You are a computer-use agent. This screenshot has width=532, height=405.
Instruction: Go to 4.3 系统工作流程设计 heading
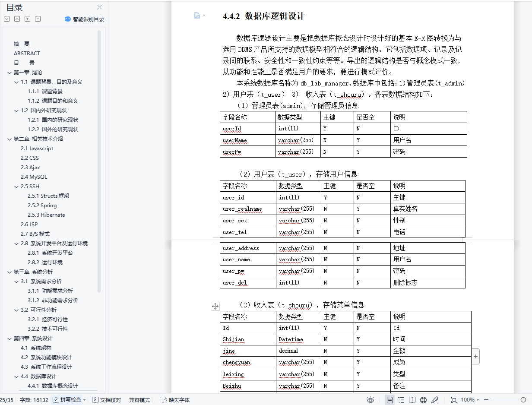coord(46,367)
